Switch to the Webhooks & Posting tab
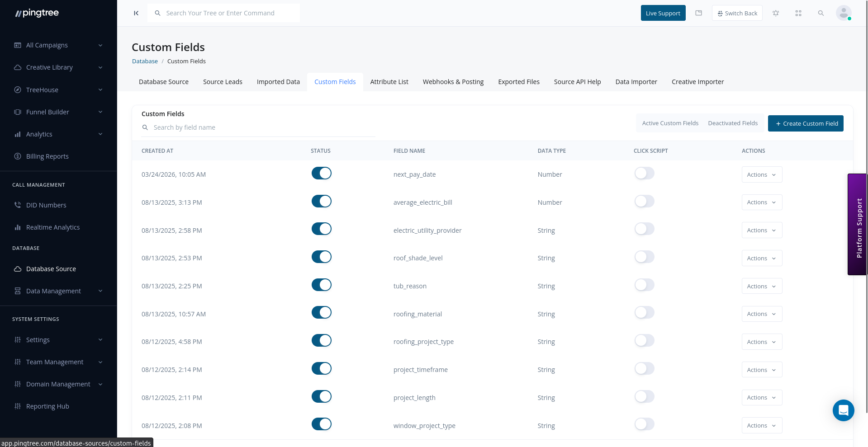 (x=453, y=82)
